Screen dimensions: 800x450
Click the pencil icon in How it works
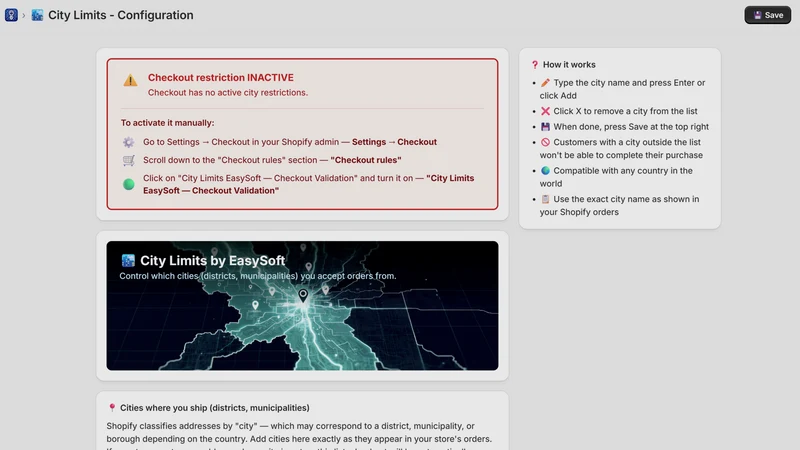545,83
